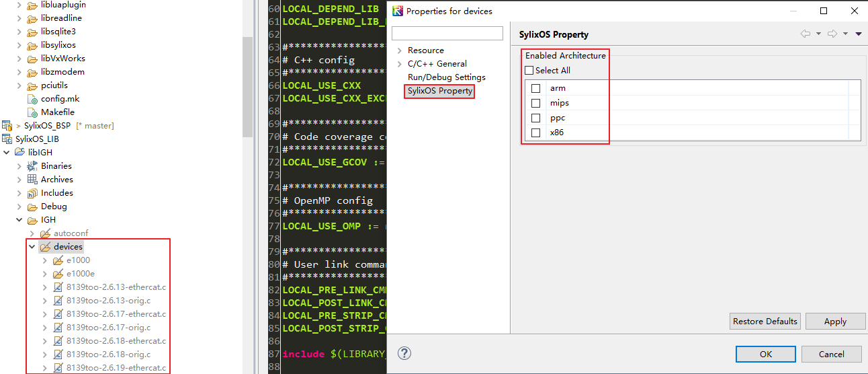Viewport: 868px width, 374px height.
Task: Check the x86 architecture checkbox
Action: coord(535,133)
